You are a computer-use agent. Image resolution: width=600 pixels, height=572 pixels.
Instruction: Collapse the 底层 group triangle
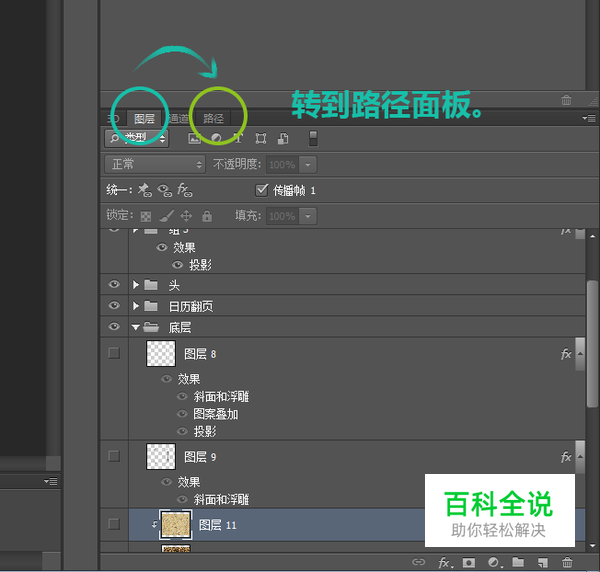(x=135, y=327)
